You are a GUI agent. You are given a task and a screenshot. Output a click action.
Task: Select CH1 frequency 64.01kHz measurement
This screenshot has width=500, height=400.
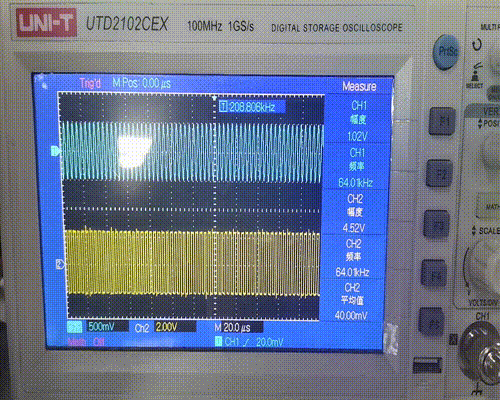pos(356,167)
